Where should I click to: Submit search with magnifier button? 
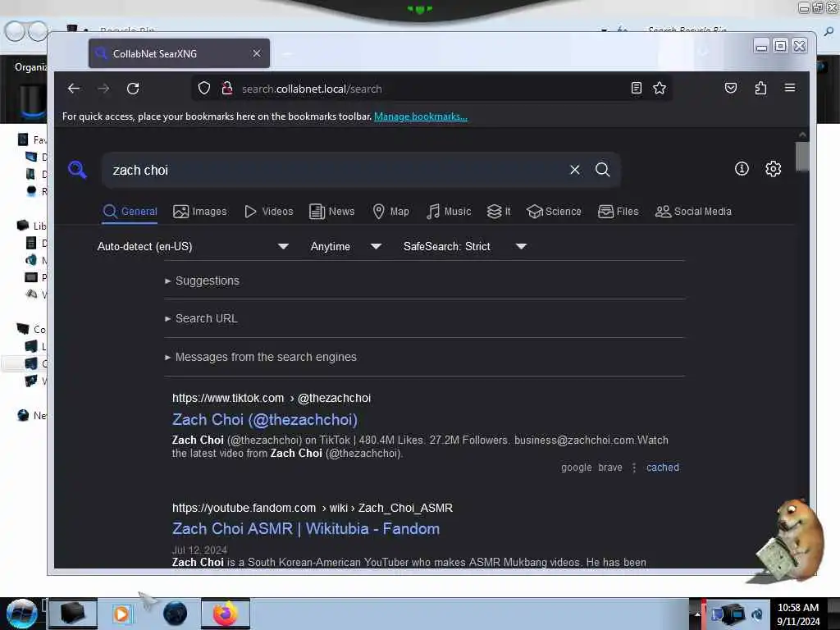[603, 170]
